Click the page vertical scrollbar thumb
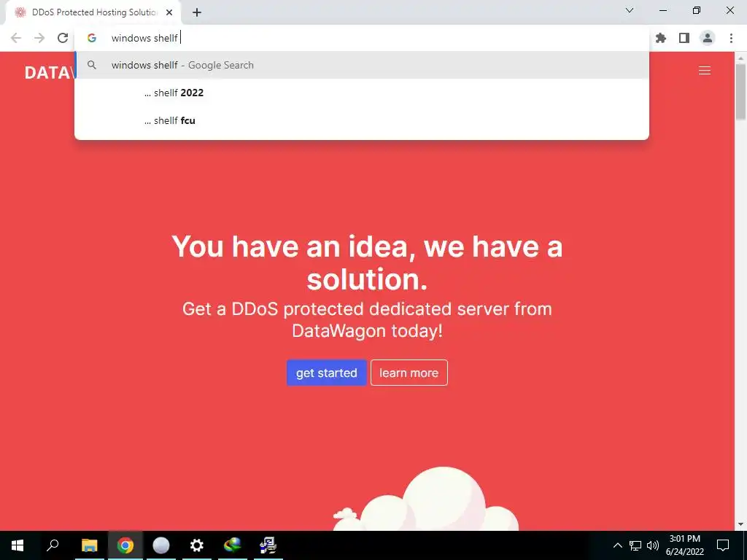 point(741,91)
